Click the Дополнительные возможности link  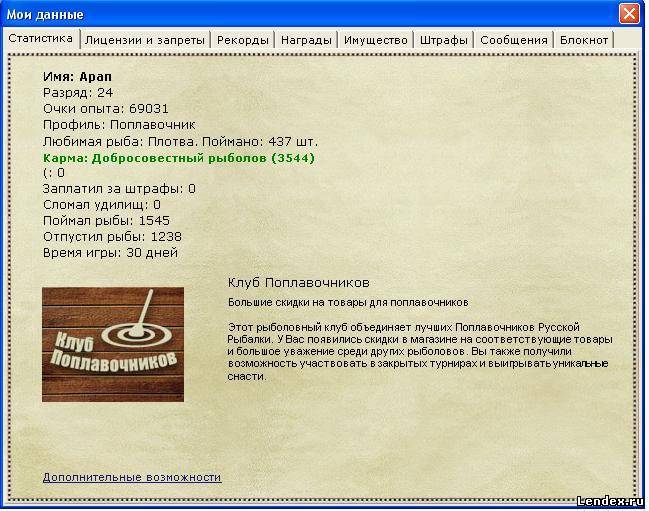132,477
